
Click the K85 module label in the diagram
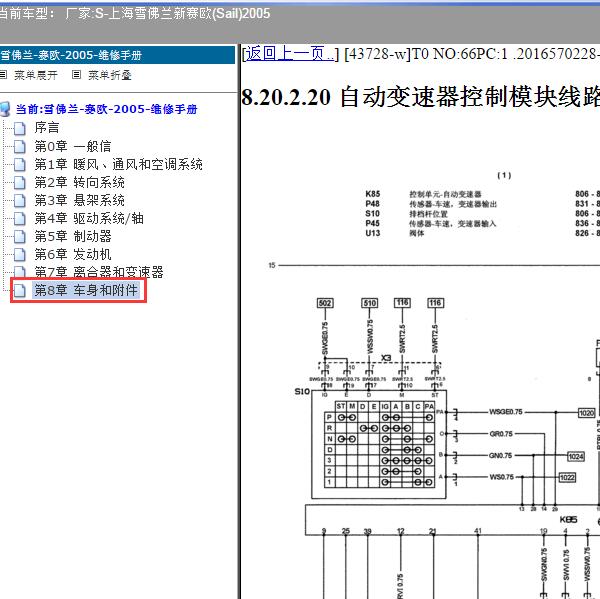pos(568,519)
